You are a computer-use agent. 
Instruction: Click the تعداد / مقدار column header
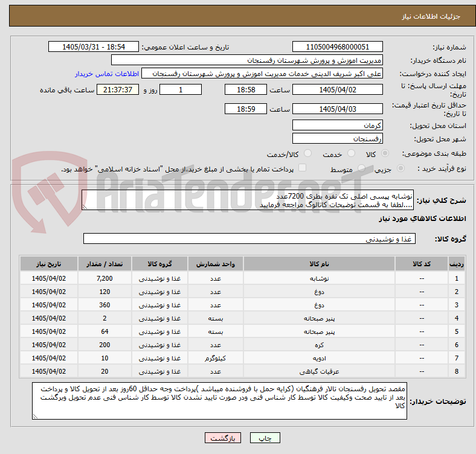point(105,264)
